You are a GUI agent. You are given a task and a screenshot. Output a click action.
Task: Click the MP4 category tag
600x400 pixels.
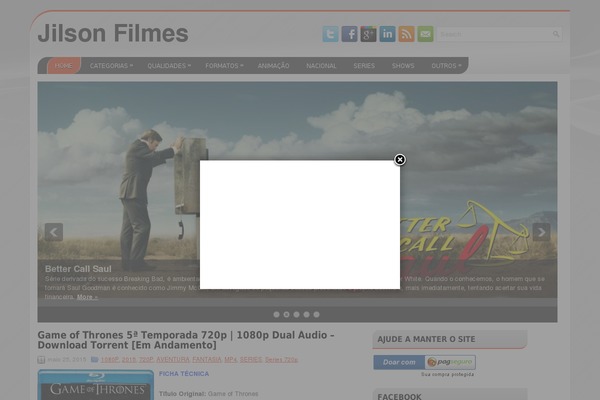[x=230, y=359]
